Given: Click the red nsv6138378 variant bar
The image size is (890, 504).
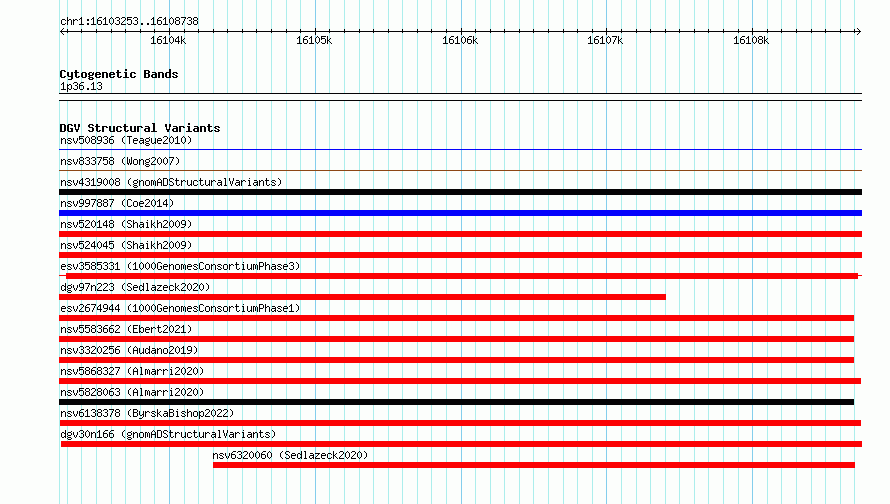Looking at the screenshot, I should click(x=460, y=423).
